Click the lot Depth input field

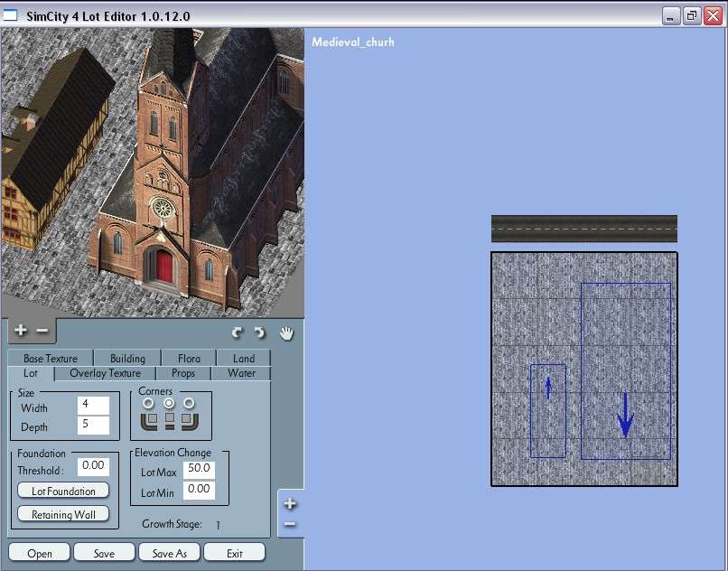(93, 426)
